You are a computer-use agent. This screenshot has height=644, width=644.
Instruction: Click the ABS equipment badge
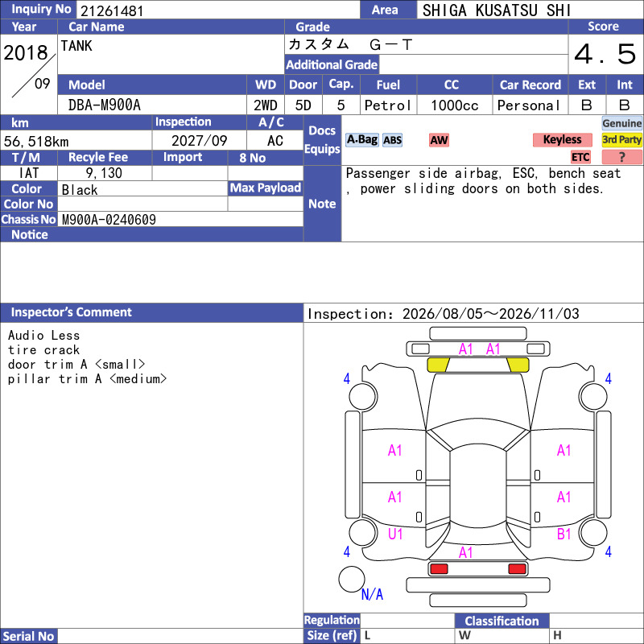392,140
